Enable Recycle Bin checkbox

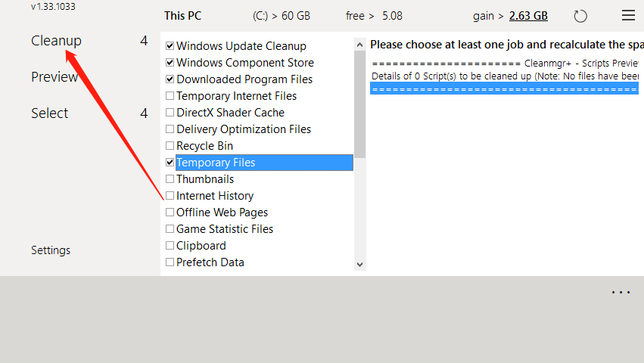pos(170,146)
